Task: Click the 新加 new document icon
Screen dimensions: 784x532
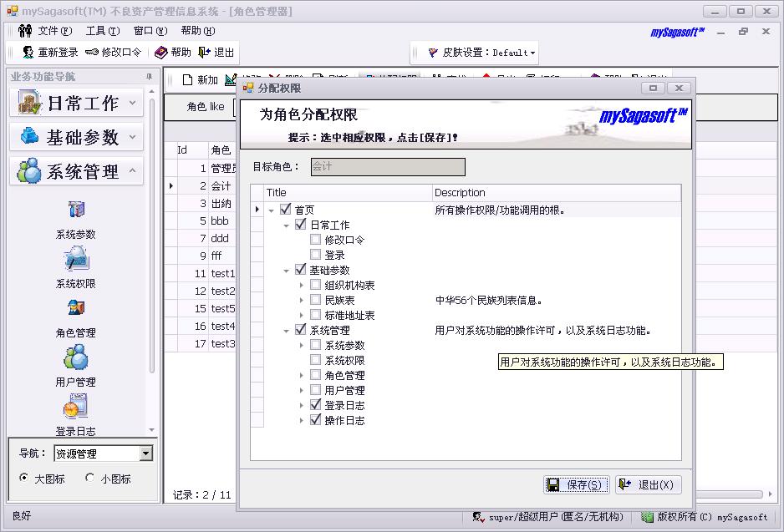Action: point(187,79)
